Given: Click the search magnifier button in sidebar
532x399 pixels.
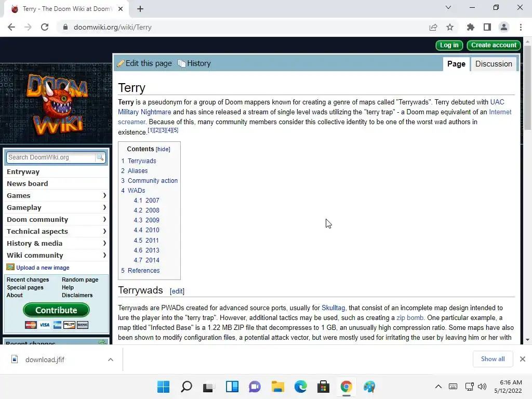Looking at the screenshot, I should (x=100, y=157).
